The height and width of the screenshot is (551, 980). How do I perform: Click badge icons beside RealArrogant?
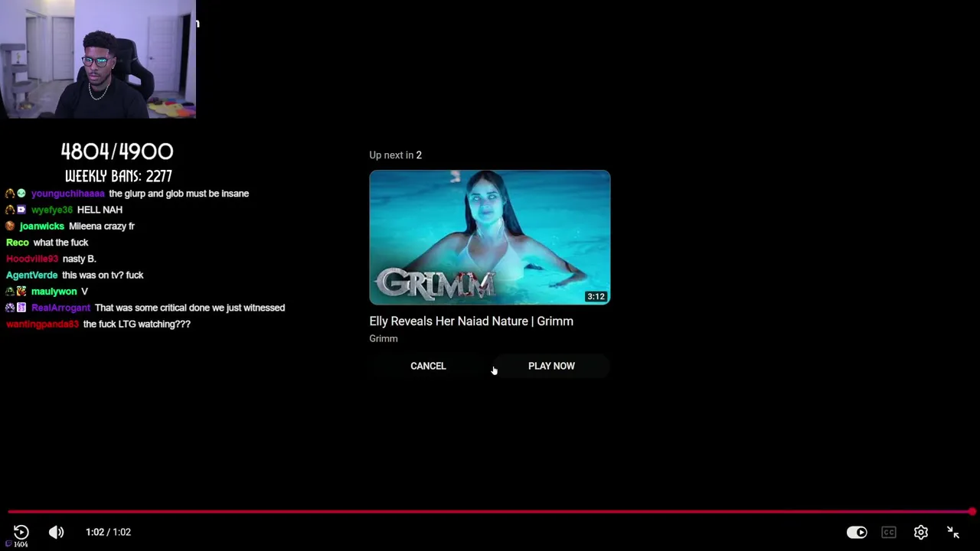16,308
